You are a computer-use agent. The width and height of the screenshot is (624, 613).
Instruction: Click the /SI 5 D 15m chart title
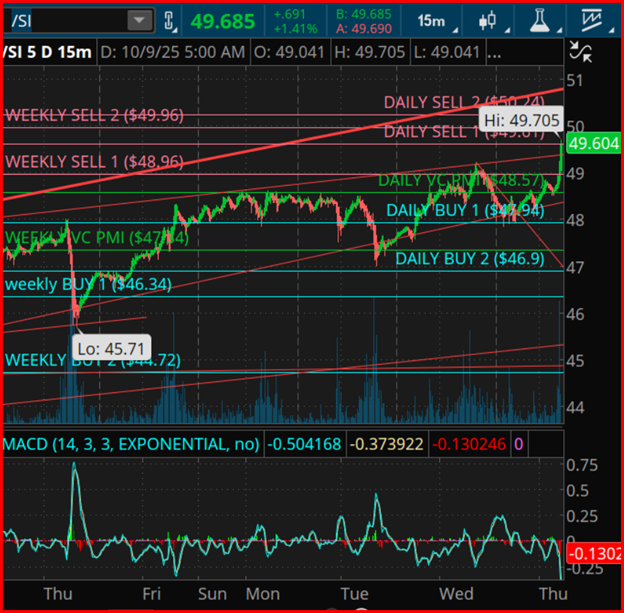pyautogui.click(x=48, y=50)
